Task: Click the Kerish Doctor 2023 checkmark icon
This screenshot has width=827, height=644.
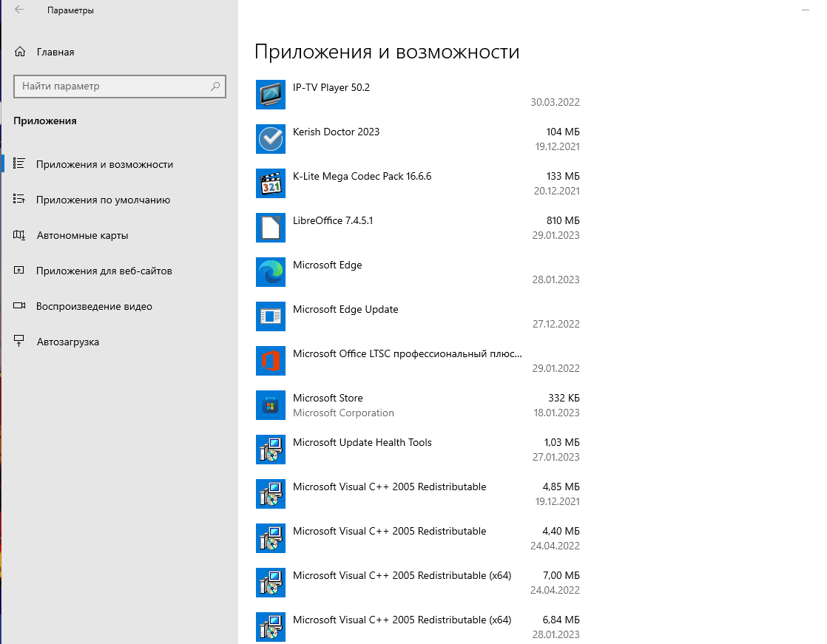Action: click(271, 139)
